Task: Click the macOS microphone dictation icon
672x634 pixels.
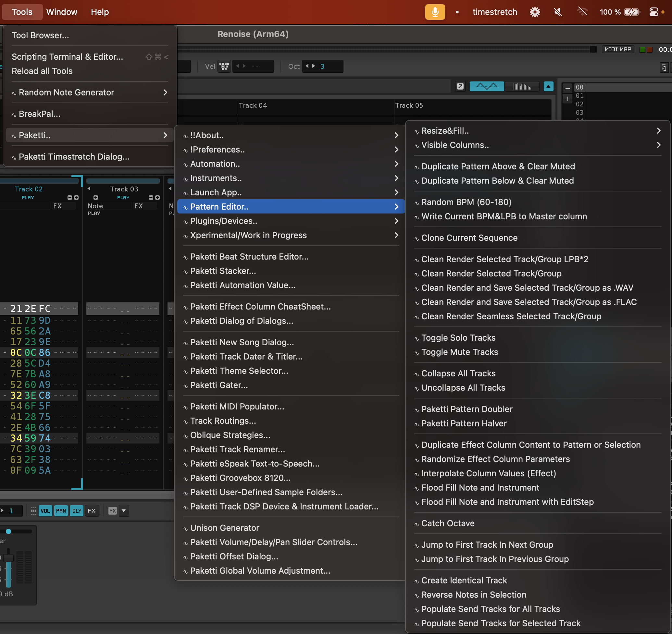Action: click(435, 12)
